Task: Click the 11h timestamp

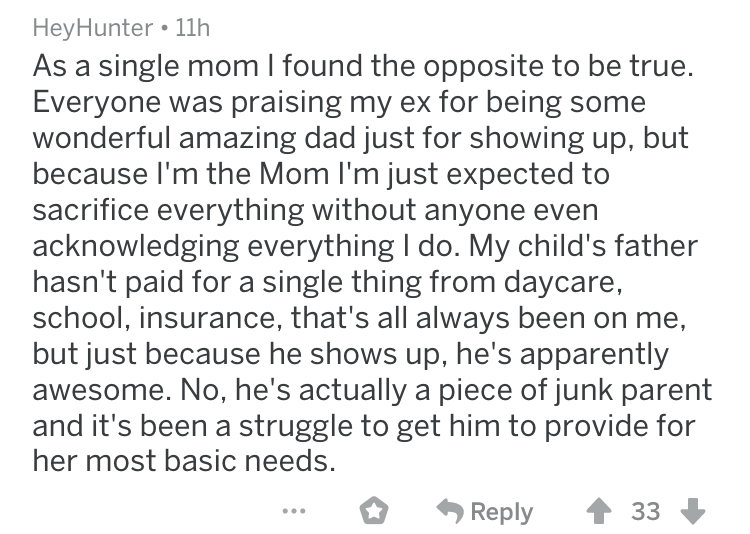Action: click(x=193, y=28)
